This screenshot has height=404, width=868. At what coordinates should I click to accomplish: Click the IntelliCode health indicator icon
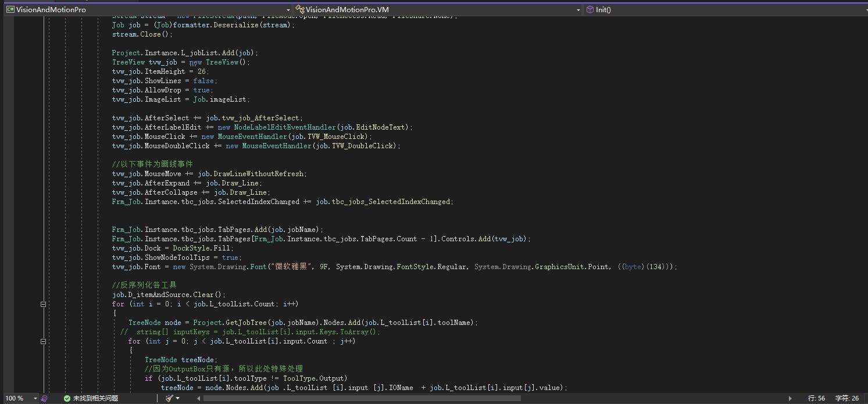click(45, 398)
